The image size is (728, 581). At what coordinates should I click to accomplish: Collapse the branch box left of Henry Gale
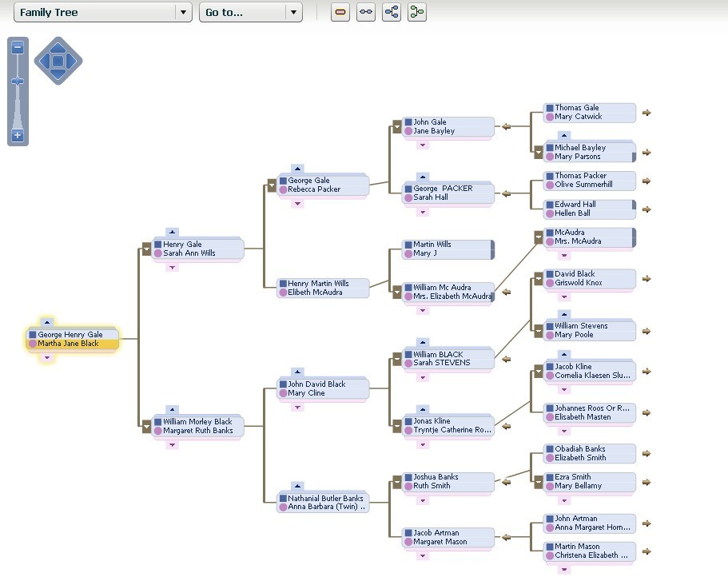[x=146, y=249]
